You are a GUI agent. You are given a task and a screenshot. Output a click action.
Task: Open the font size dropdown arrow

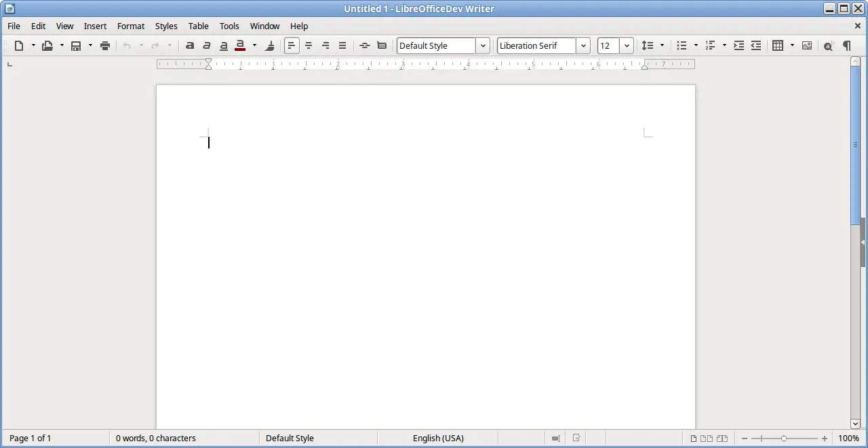pyautogui.click(x=627, y=45)
